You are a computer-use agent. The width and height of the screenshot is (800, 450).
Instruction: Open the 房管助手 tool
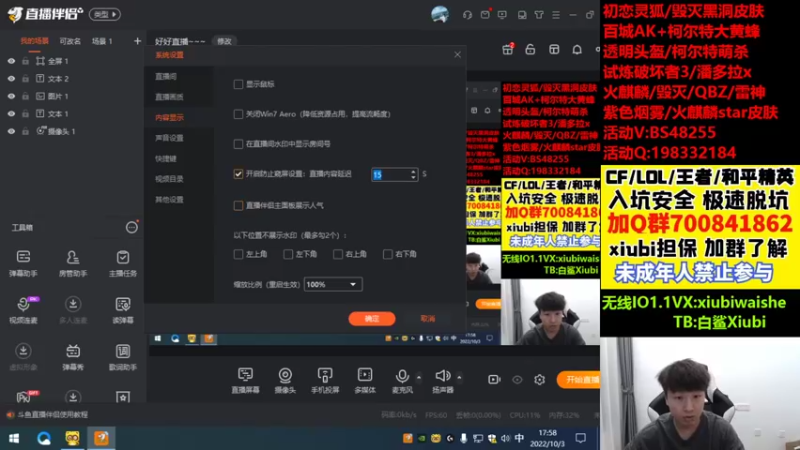pyautogui.click(x=72, y=263)
